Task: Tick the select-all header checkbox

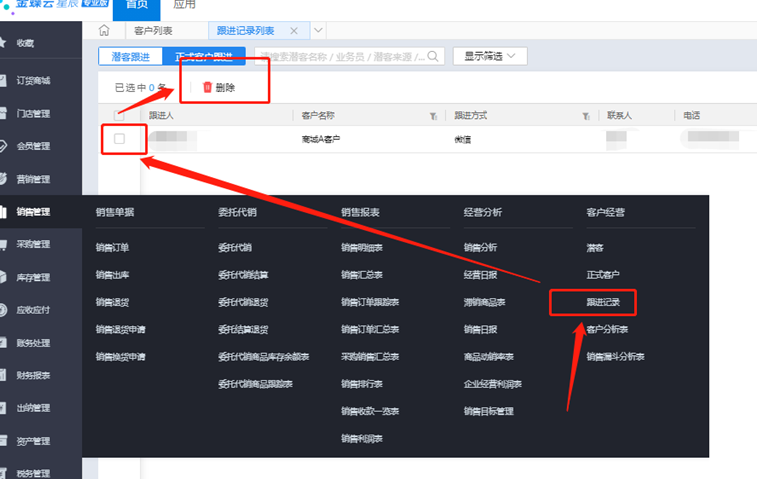Action: [x=120, y=115]
